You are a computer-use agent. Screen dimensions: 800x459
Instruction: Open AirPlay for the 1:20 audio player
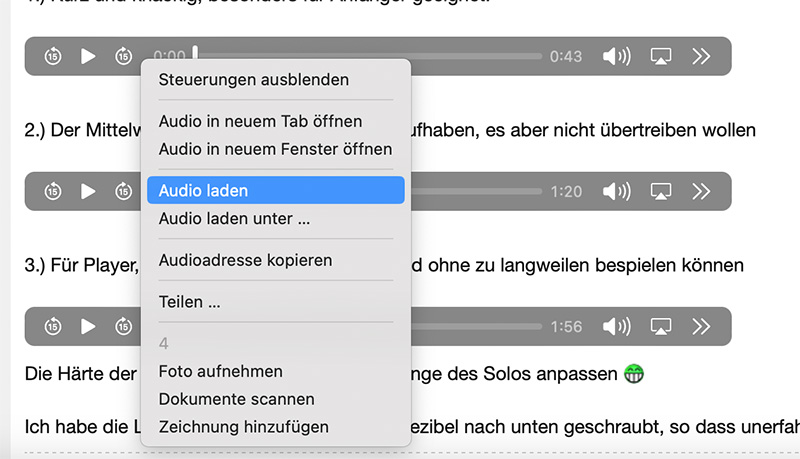660,191
